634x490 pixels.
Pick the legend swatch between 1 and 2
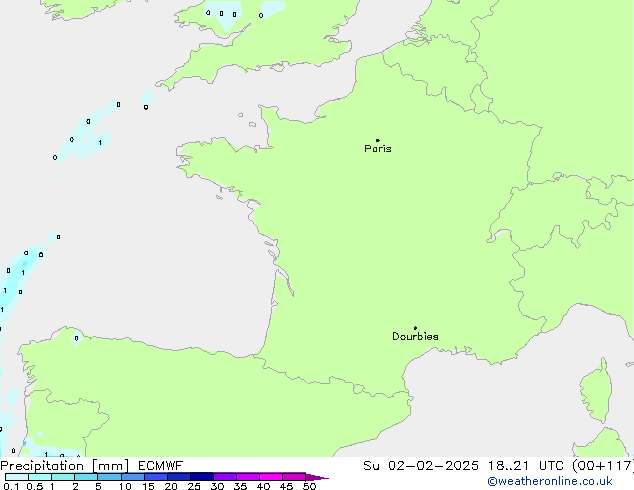point(63,477)
